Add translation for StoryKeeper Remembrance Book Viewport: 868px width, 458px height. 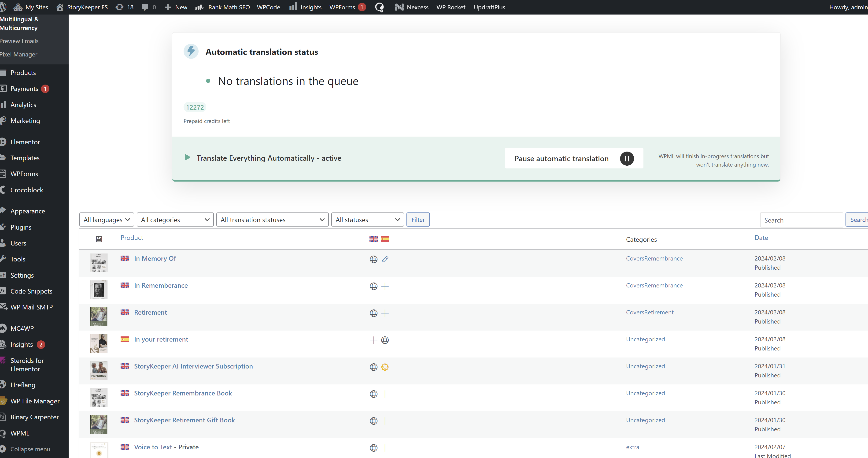385,394
